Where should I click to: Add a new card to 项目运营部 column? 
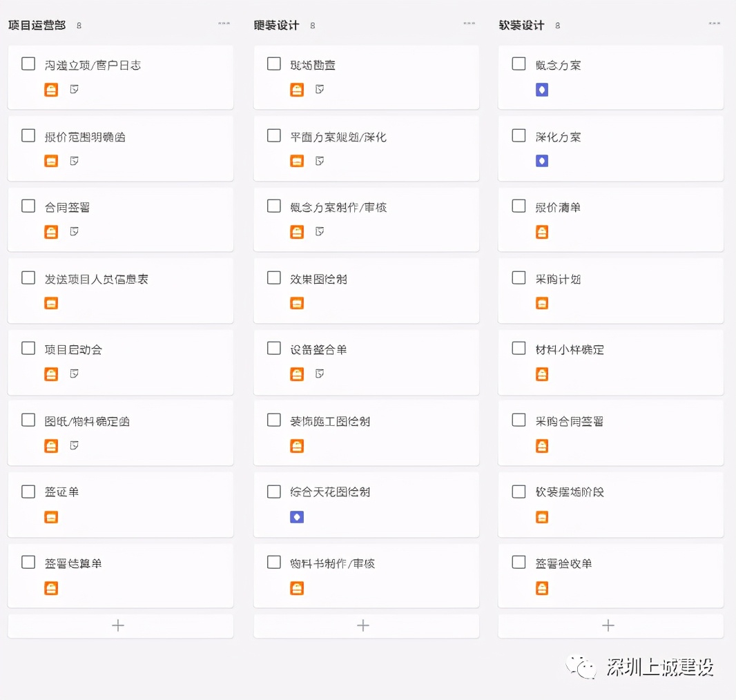coord(119,625)
